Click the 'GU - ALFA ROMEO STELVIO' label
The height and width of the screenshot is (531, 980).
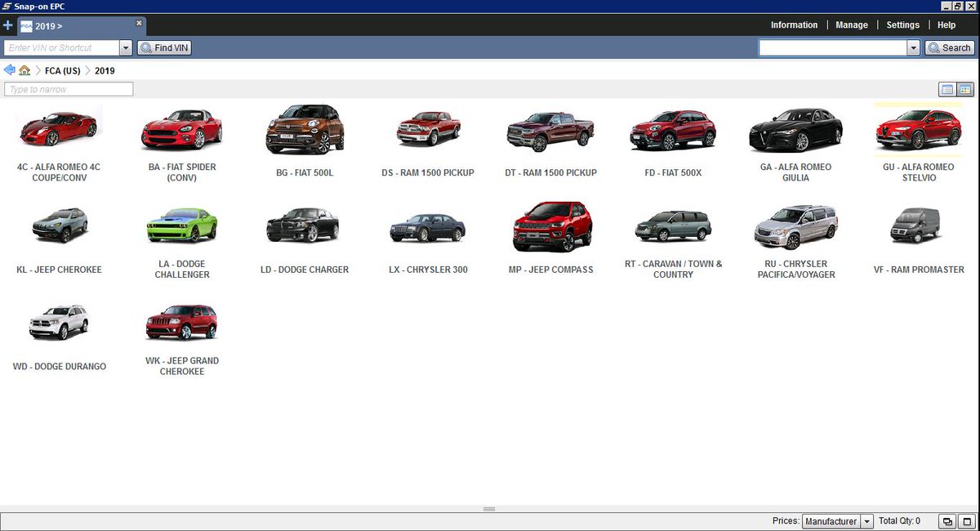pyautogui.click(x=918, y=172)
